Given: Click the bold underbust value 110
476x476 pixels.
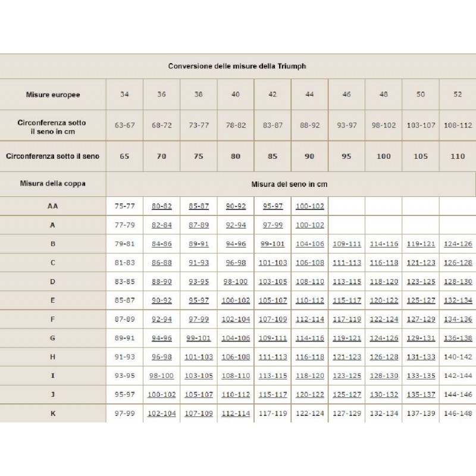Looking at the screenshot, I should [458, 156].
